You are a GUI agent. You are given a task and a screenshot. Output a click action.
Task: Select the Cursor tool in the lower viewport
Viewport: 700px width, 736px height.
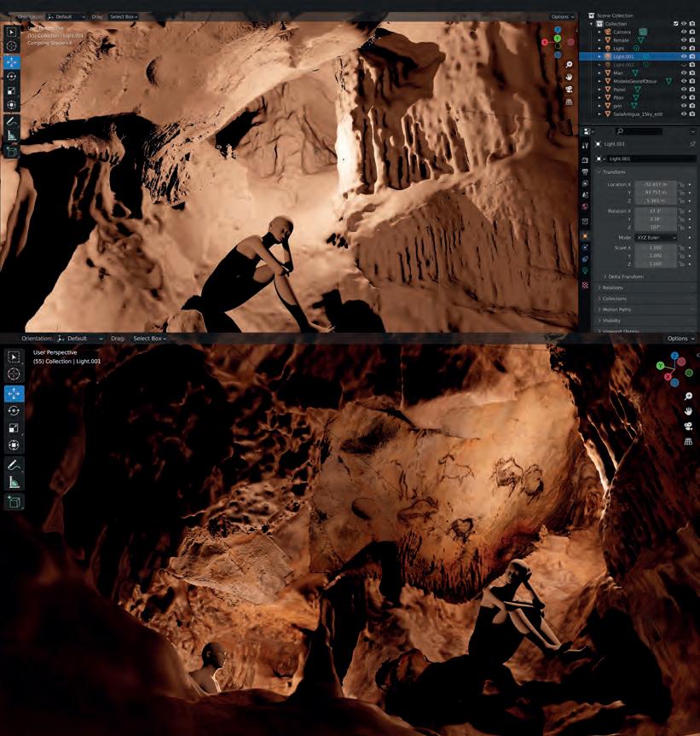pos(14,374)
